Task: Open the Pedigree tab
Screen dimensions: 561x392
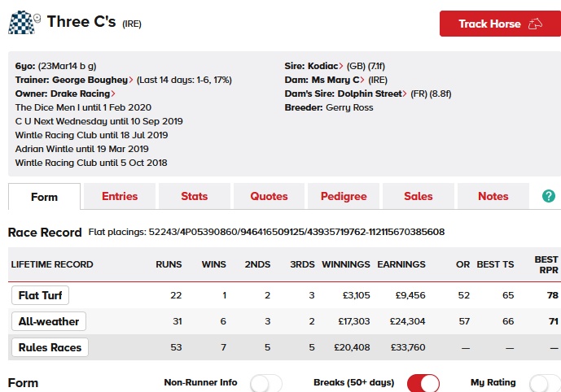Action: (344, 196)
